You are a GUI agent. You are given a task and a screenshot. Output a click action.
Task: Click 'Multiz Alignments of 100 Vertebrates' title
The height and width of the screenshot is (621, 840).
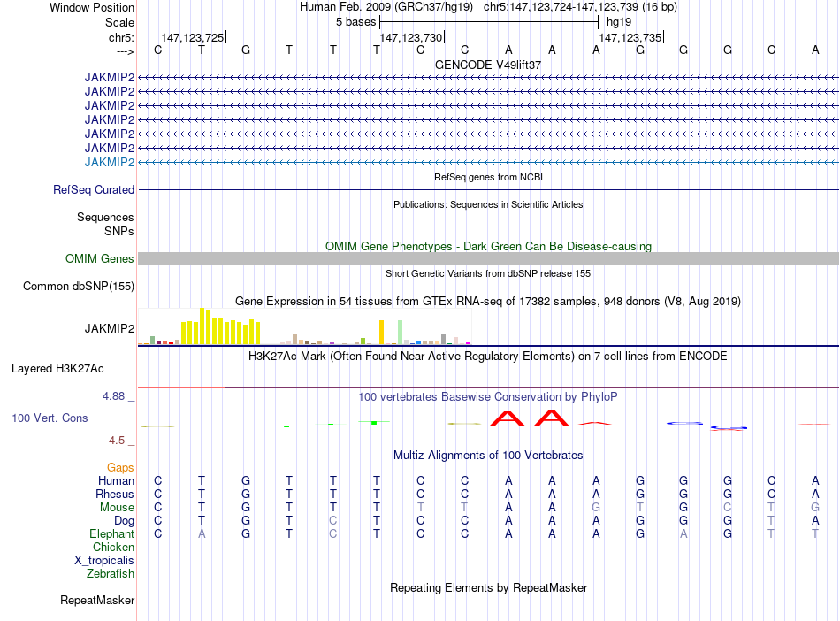[488, 456]
